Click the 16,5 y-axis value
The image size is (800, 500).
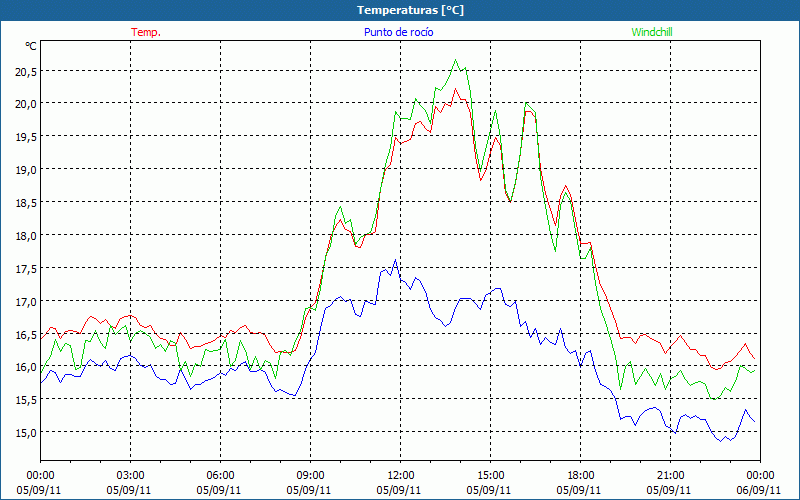[x=26, y=335]
